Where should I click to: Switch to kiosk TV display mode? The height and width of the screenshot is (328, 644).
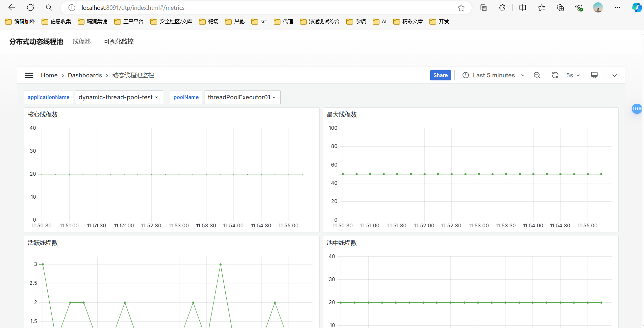tap(594, 75)
